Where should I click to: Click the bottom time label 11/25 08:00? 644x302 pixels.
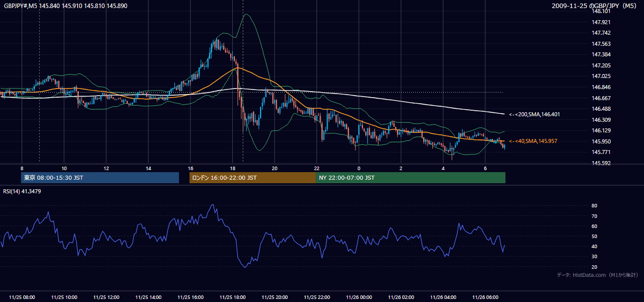(22, 297)
